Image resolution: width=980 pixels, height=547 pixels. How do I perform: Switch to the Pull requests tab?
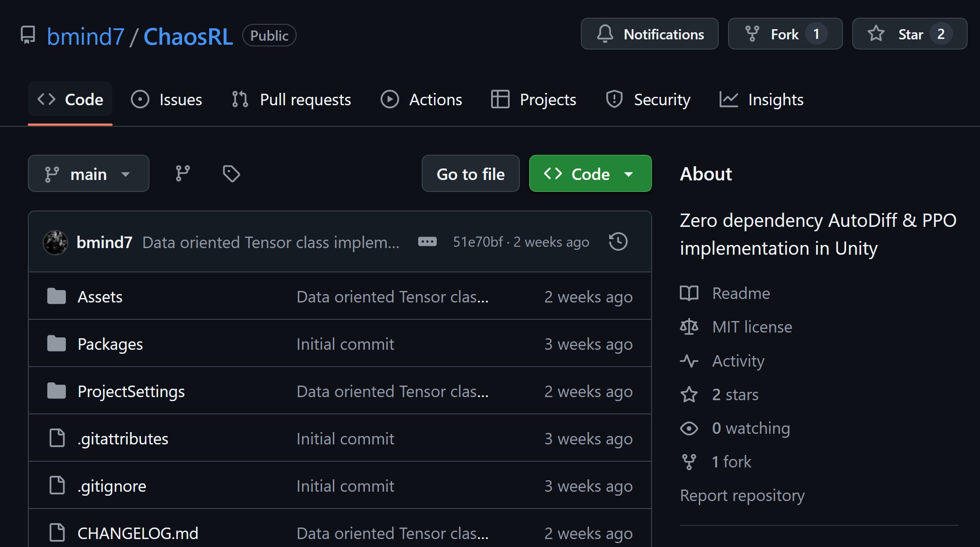(291, 99)
